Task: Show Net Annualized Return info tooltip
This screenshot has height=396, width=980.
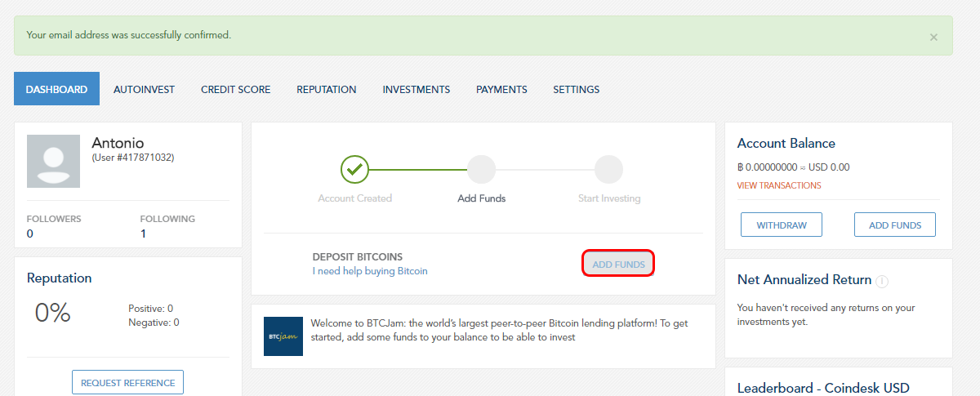Action: pyautogui.click(x=882, y=281)
